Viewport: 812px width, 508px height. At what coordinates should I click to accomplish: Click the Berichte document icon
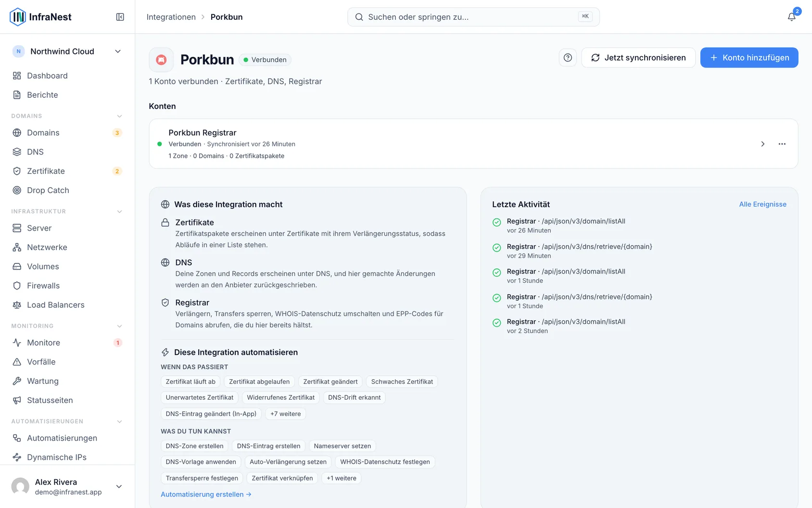click(x=17, y=95)
